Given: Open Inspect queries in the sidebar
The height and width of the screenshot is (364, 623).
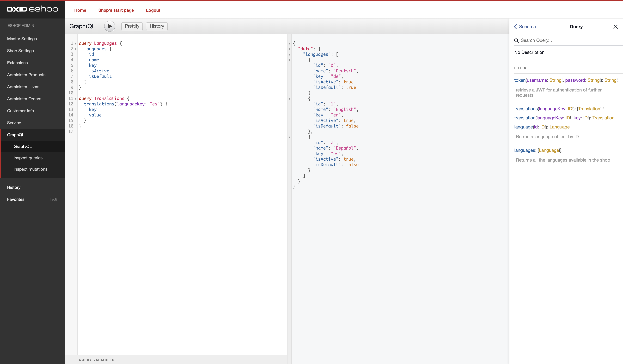Looking at the screenshot, I should point(28,158).
